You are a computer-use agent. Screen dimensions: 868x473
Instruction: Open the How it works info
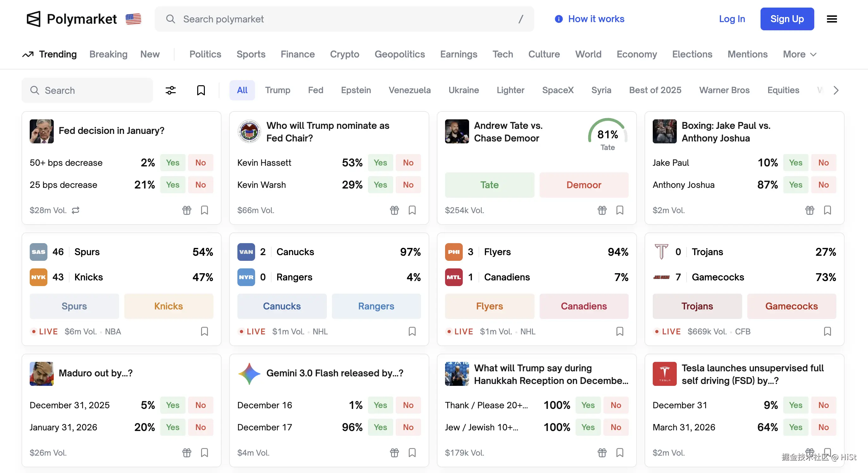click(590, 19)
